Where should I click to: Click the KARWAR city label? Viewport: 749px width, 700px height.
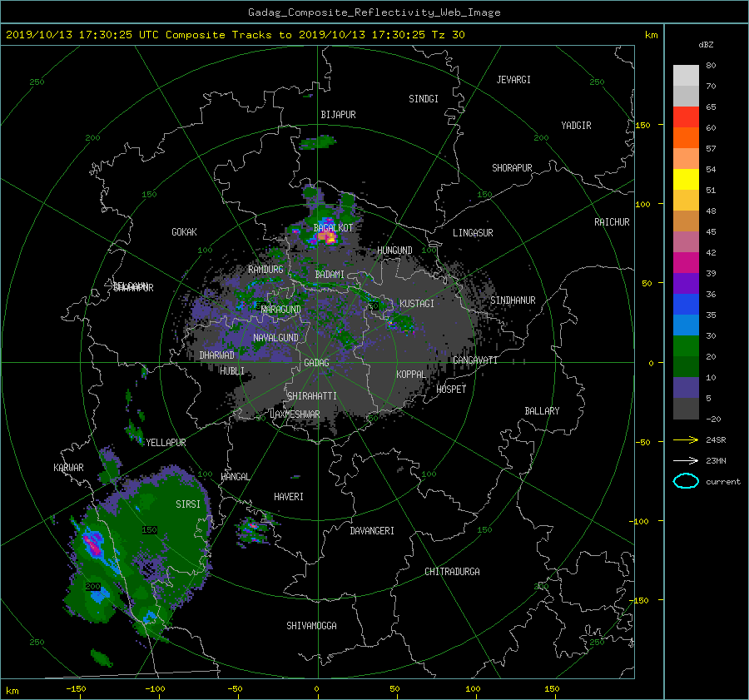(69, 468)
